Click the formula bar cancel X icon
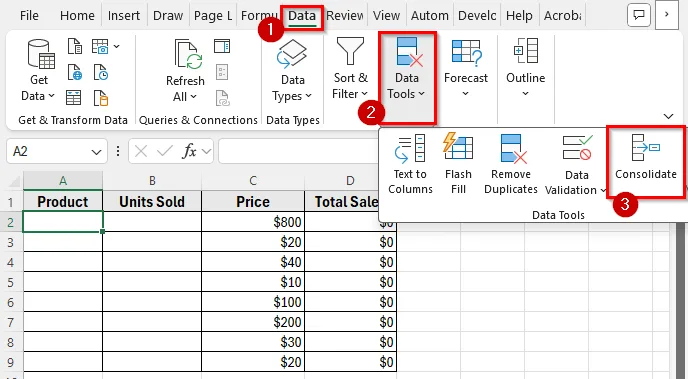688x379 pixels. (141, 151)
